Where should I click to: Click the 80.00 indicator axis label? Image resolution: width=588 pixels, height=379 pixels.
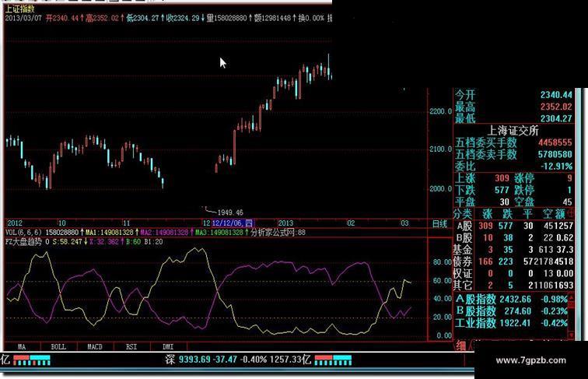(443, 261)
